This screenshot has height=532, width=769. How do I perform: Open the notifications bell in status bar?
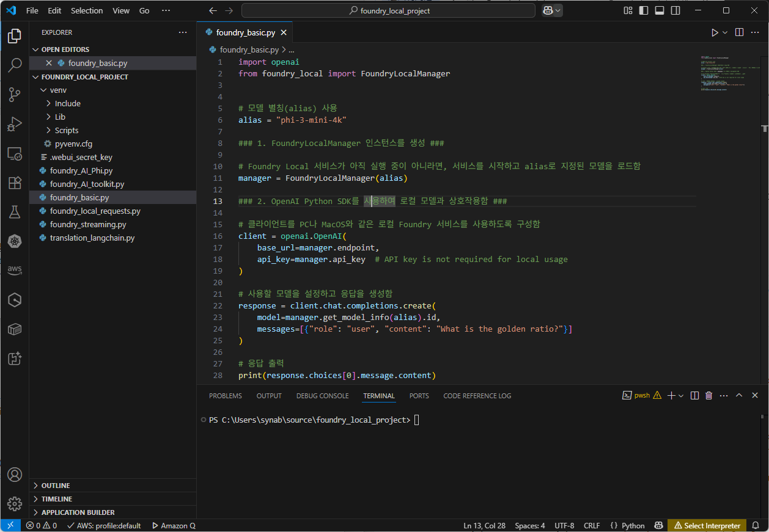click(x=756, y=525)
